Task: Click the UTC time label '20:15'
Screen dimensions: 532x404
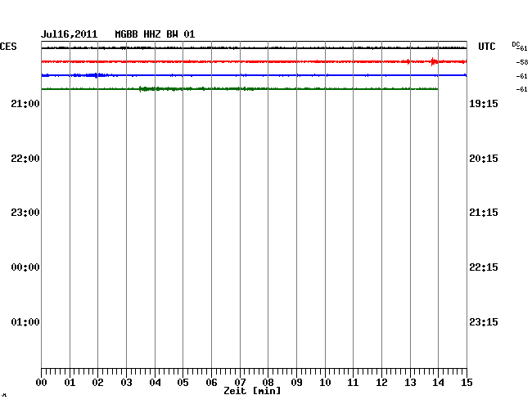Action: (484, 159)
